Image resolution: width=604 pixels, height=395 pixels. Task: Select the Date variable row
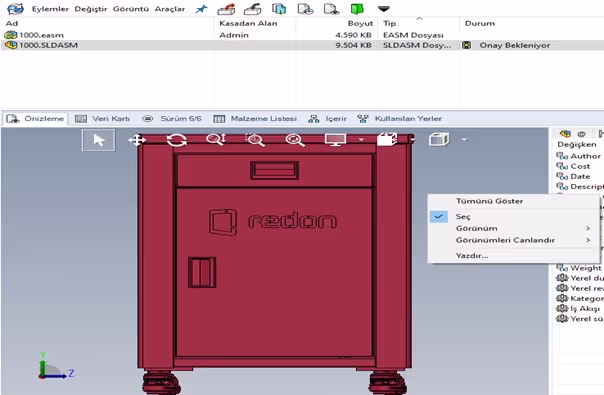click(x=580, y=176)
